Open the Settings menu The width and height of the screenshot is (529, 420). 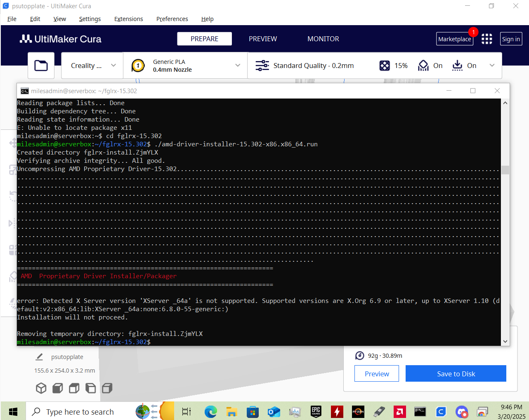pos(90,19)
